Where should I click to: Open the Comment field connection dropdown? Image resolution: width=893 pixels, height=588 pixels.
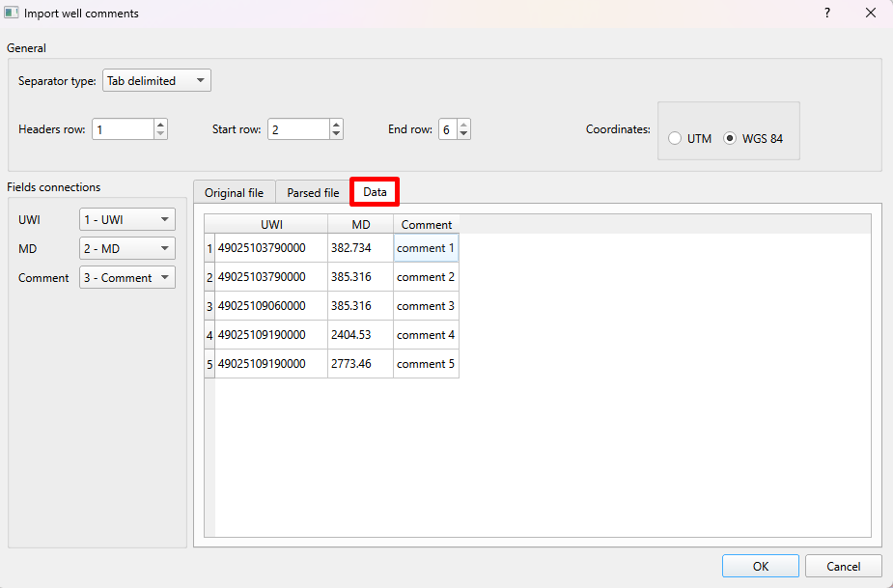pos(126,277)
